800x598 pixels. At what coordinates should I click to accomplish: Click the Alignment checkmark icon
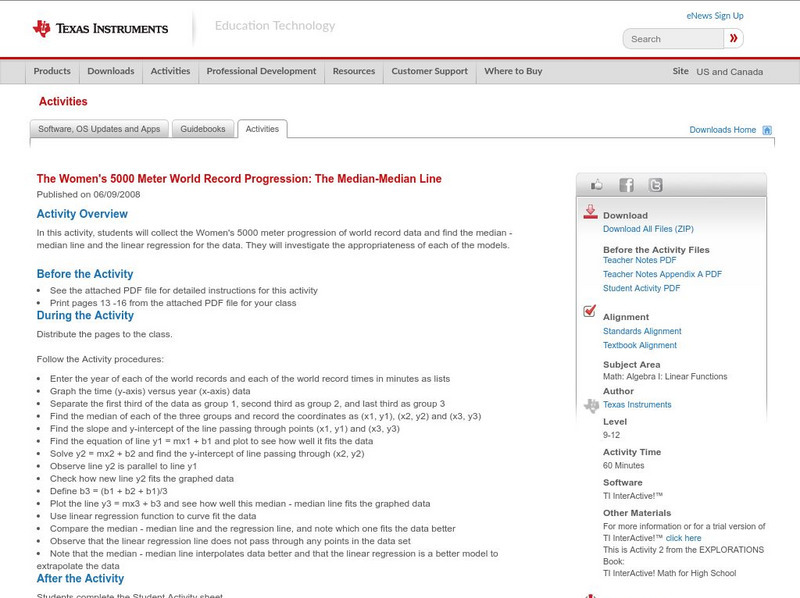tap(589, 311)
